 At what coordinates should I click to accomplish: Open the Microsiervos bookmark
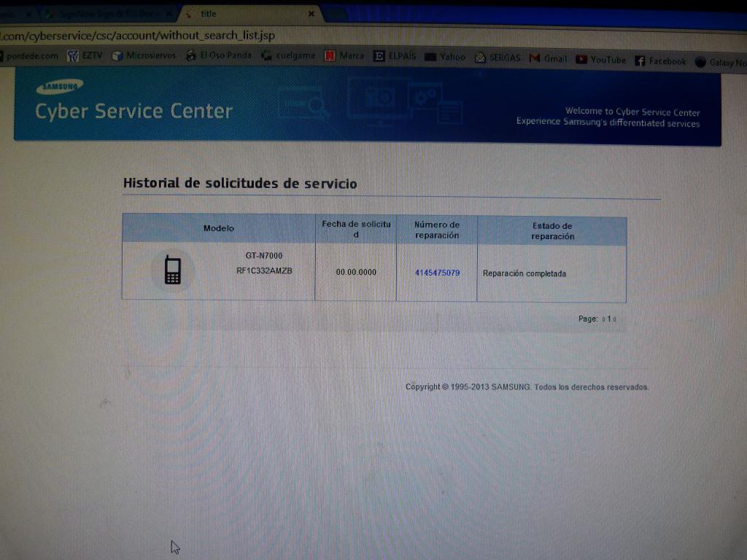tap(144, 55)
